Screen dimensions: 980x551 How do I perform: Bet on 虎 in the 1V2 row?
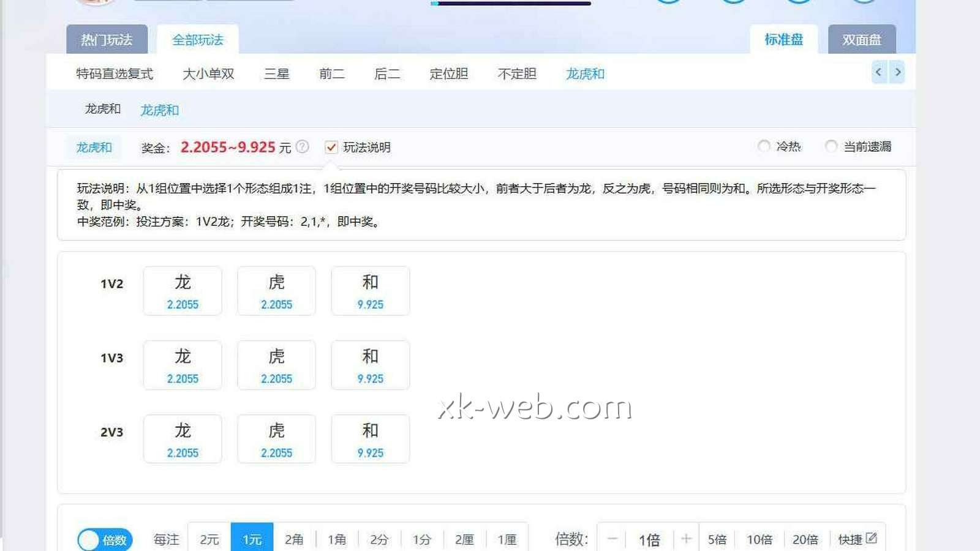[277, 291]
